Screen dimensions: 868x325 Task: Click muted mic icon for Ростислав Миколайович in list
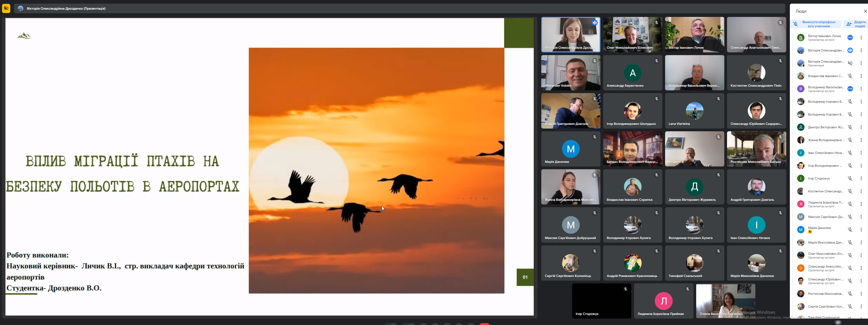[x=850, y=294]
